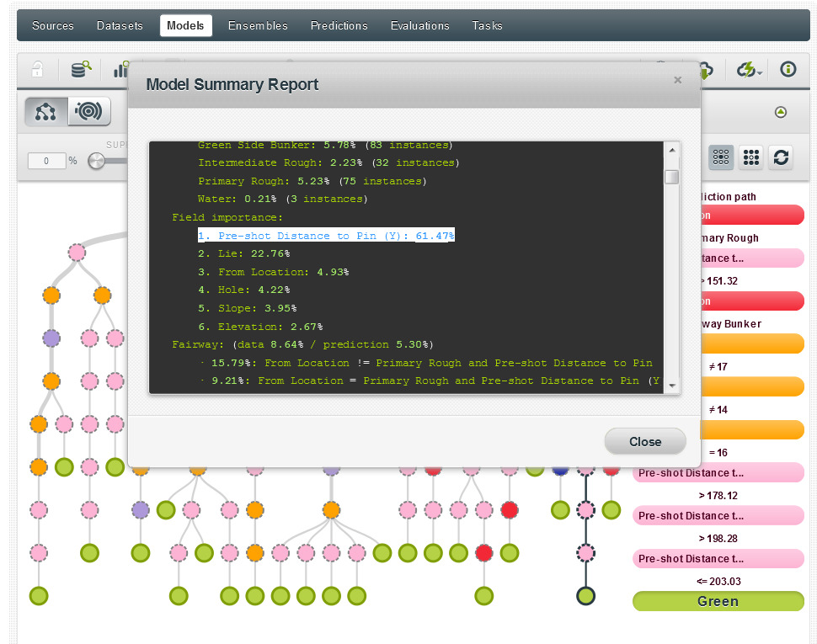Click the Green prediction leaf label
Viewport: 817px width, 644px height.
718,602
